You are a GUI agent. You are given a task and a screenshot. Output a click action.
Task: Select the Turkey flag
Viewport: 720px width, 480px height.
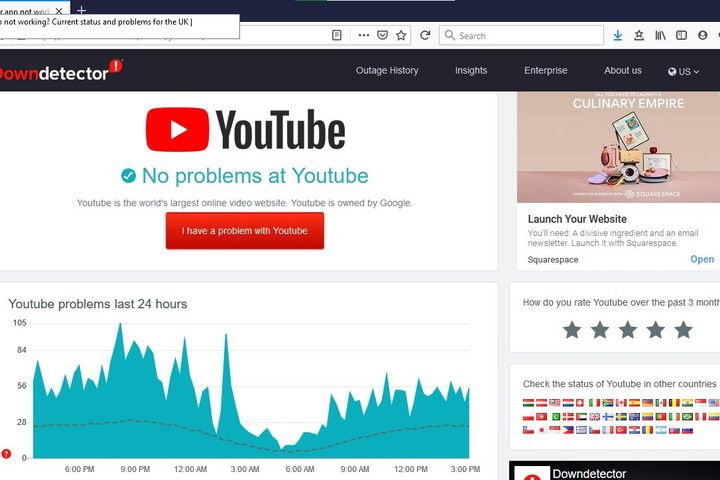[621, 430]
